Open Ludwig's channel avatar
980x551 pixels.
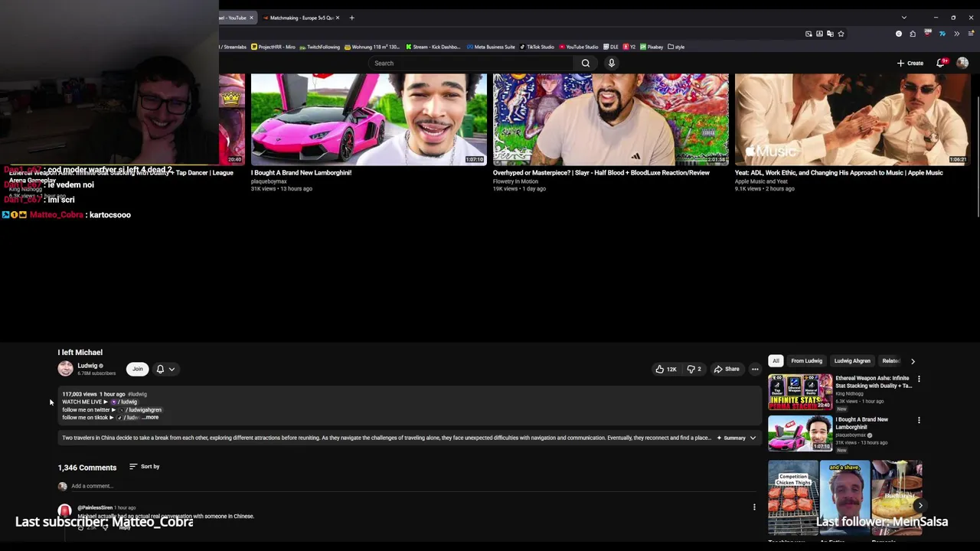(x=65, y=369)
